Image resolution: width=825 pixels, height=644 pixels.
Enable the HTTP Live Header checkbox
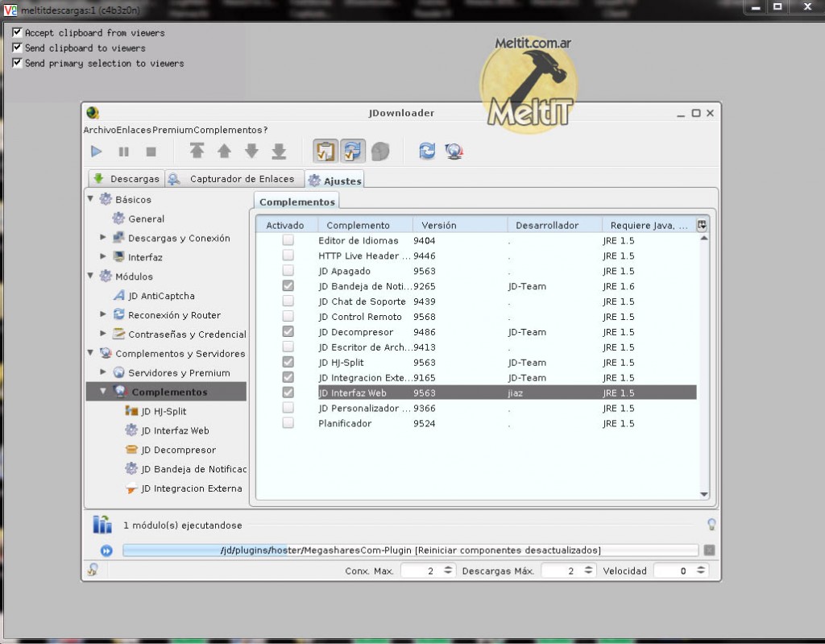click(x=288, y=256)
